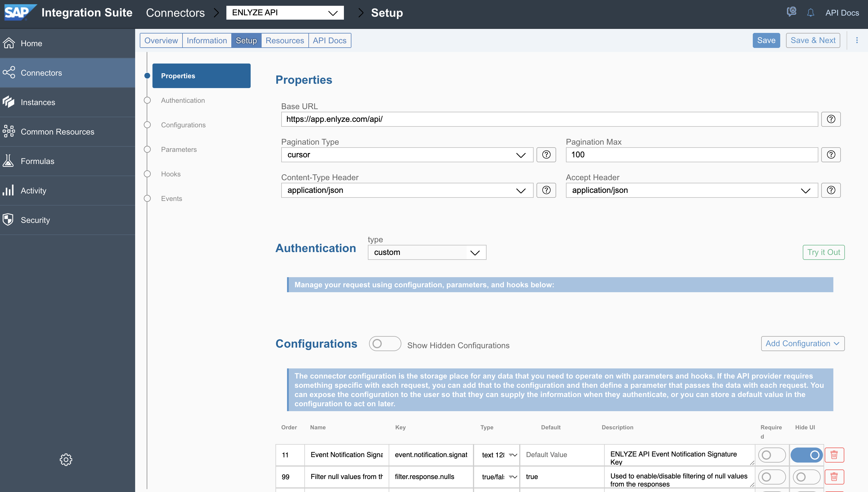Click the notification bell icon

tap(810, 13)
